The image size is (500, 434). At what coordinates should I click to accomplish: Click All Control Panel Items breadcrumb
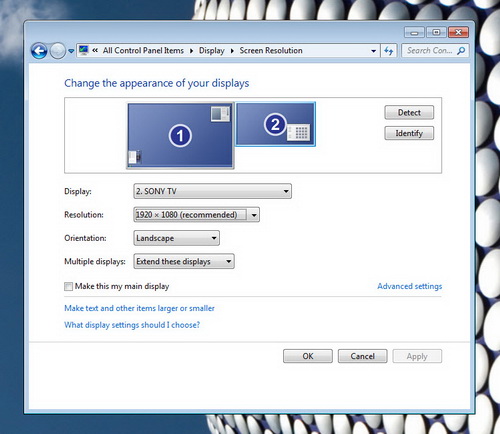(143, 51)
